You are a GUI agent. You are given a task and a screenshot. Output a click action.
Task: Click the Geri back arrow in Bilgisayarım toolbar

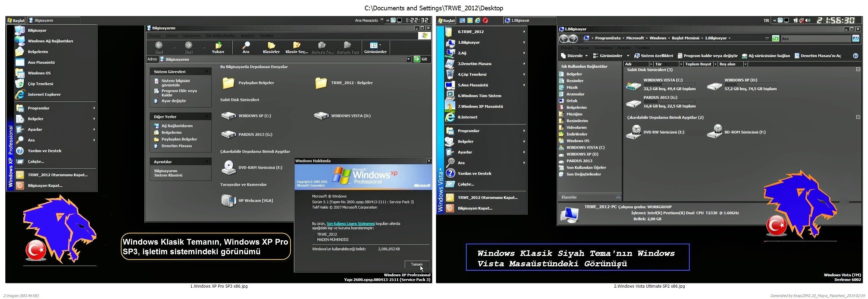tap(159, 45)
